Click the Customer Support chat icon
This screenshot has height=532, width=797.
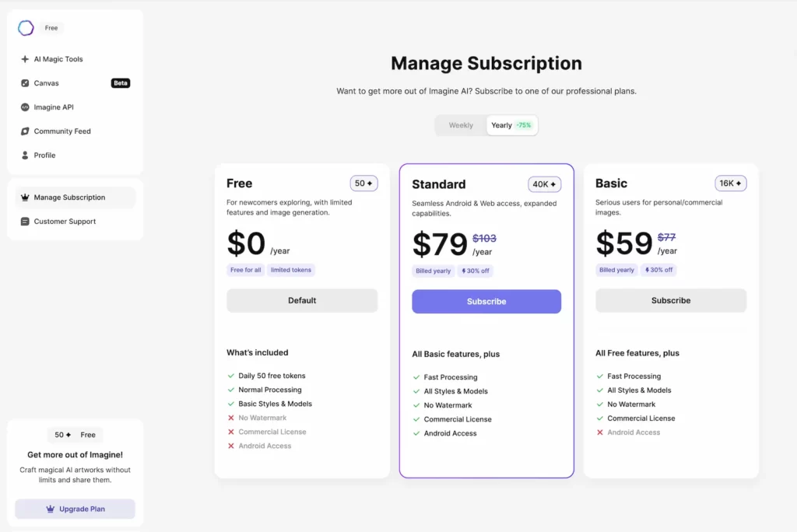(25, 222)
